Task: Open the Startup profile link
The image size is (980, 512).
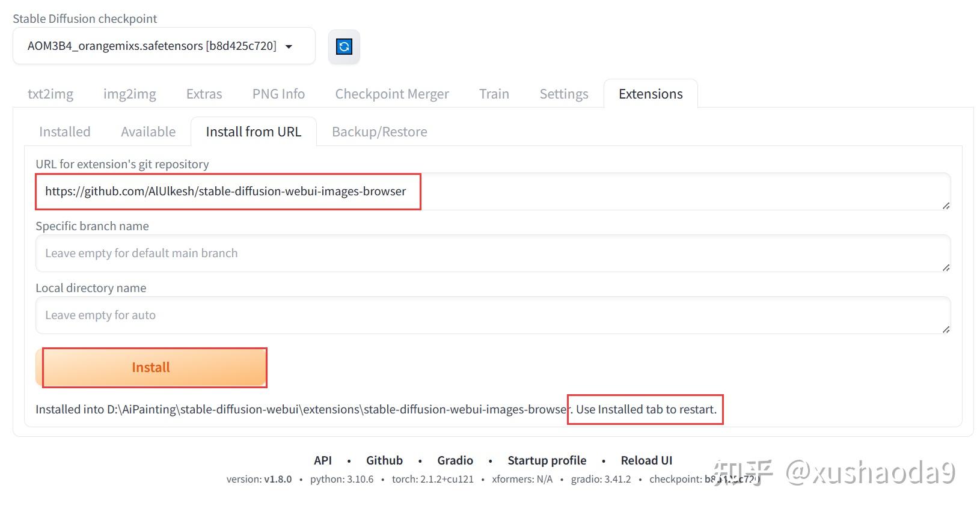Action: click(547, 460)
